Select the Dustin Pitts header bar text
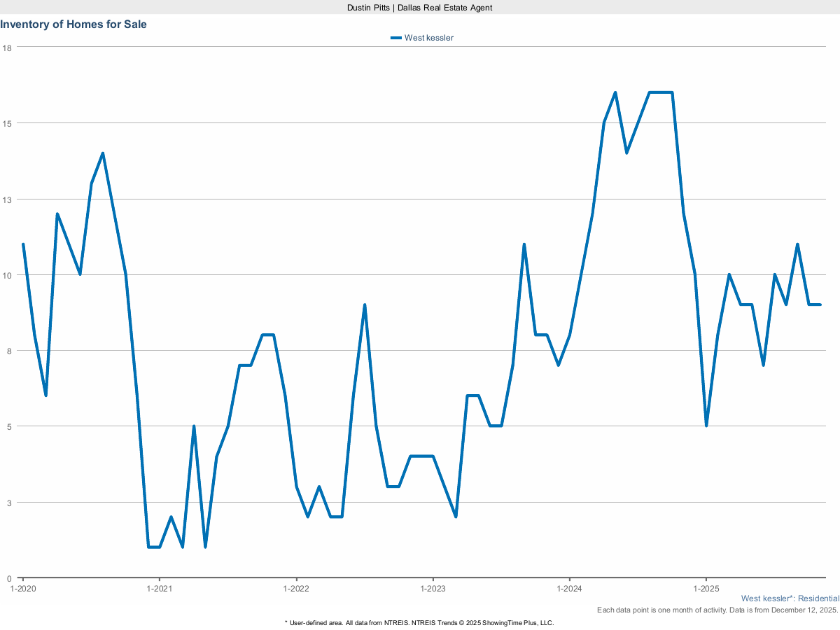 click(420, 7)
